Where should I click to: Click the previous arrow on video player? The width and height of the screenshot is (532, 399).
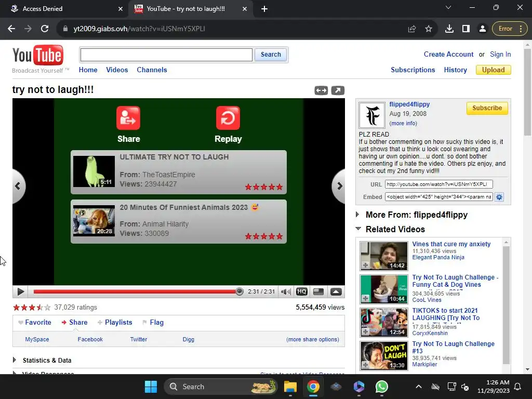[18, 186]
